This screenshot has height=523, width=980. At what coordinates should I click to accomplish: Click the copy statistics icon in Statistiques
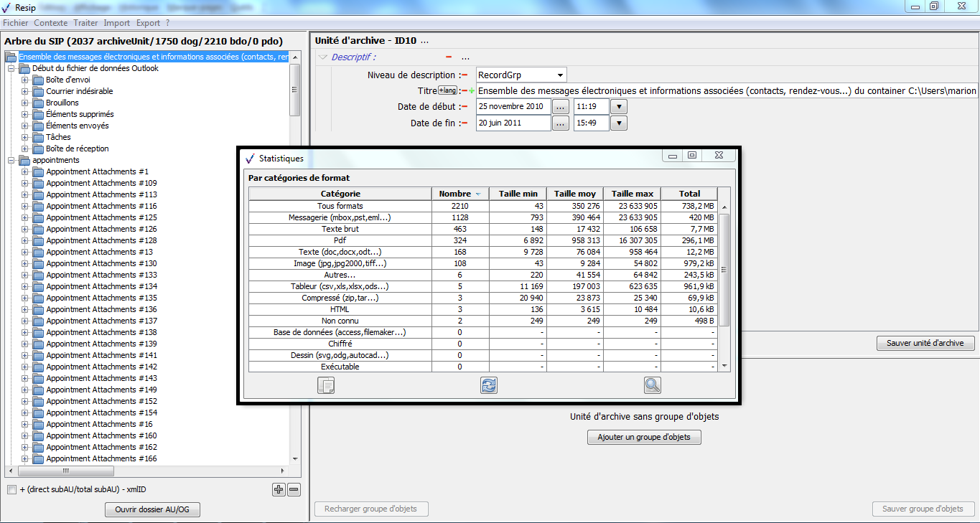(x=326, y=385)
